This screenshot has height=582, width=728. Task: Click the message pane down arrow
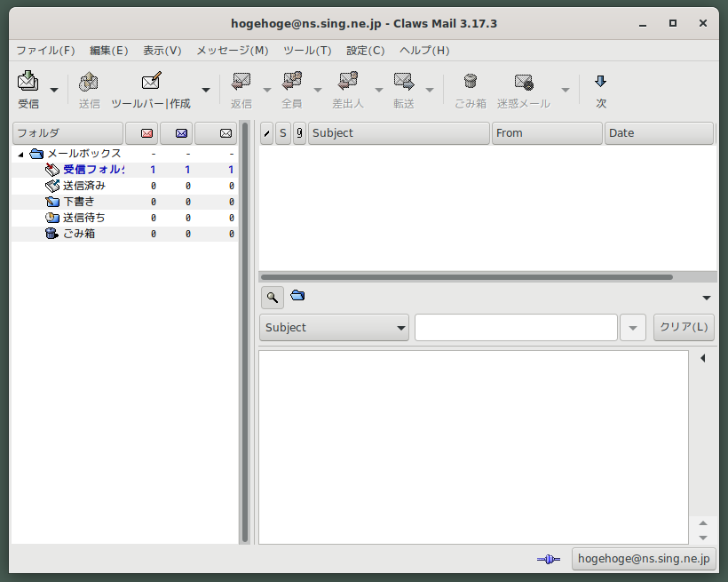tap(703, 538)
